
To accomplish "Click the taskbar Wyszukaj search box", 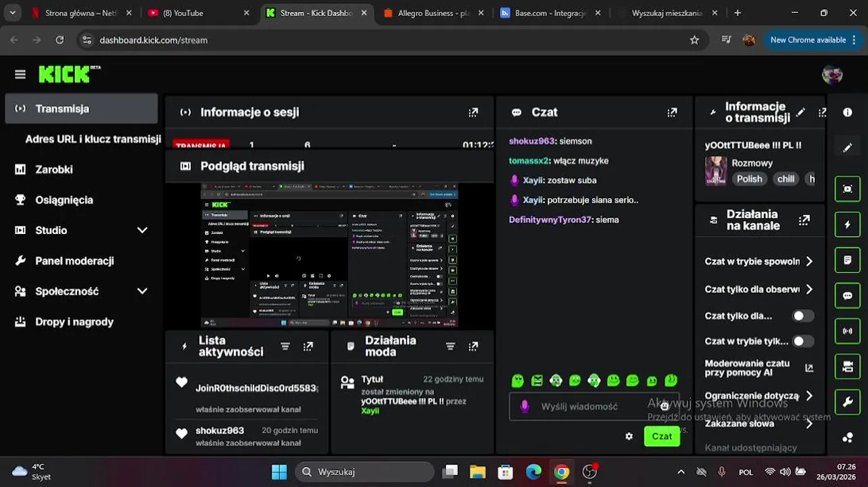I will coord(365,471).
